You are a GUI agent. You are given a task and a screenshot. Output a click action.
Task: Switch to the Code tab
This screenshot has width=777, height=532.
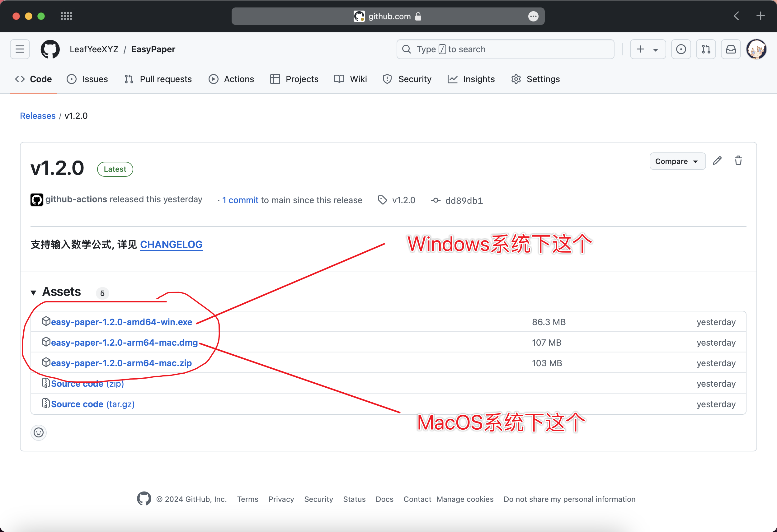pos(33,79)
